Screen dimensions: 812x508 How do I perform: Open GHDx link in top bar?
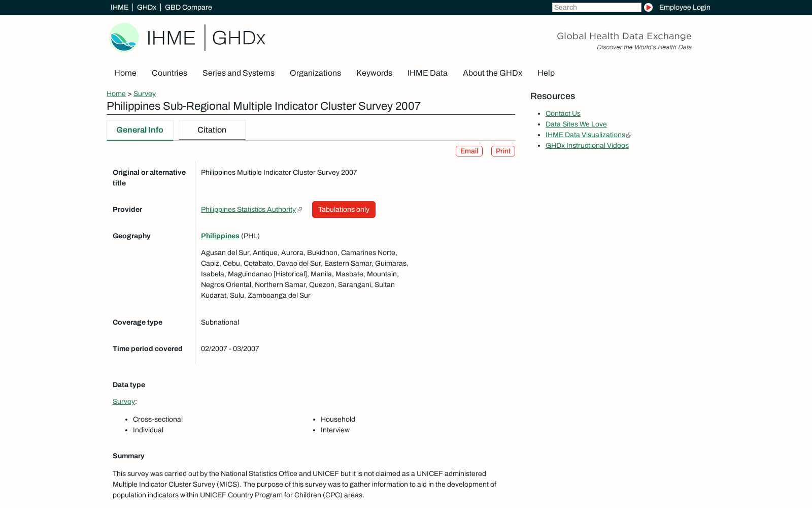click(x=147, y=7)
